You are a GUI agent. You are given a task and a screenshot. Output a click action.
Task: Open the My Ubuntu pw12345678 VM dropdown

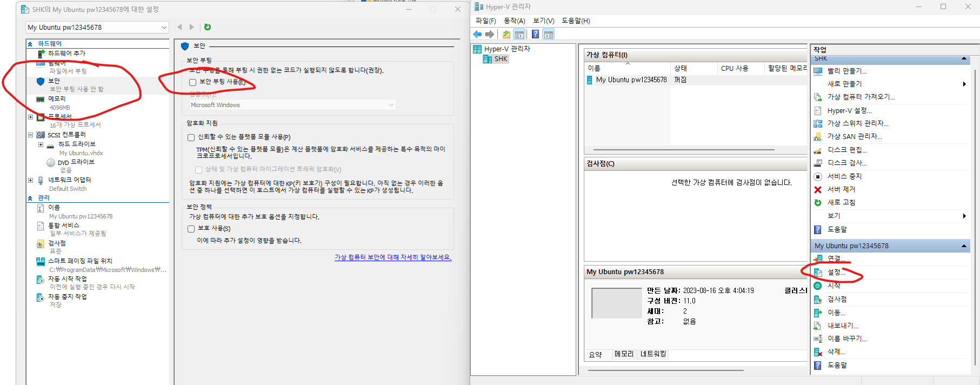[98, 27]
